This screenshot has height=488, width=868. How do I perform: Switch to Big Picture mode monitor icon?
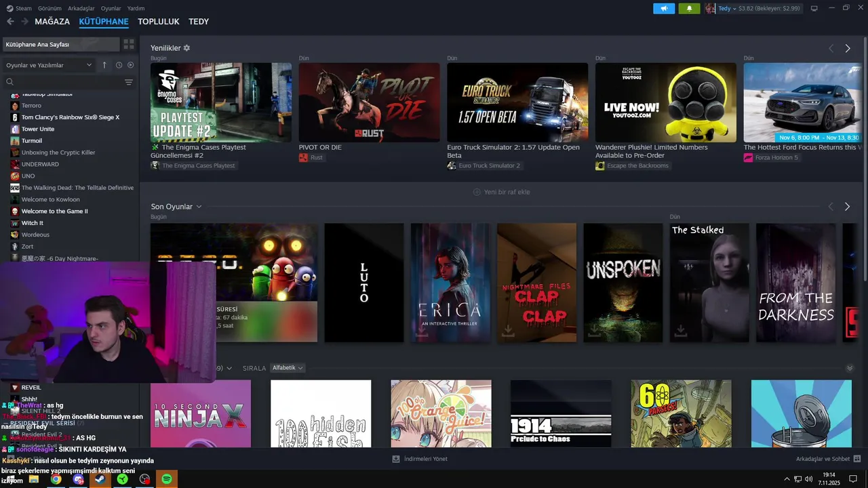pos(814,8)
